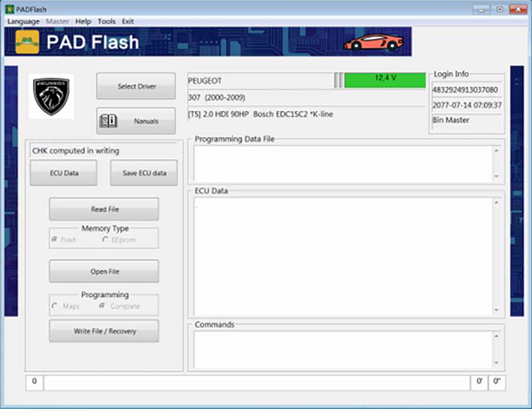This screenshot has height=409, width=532.
Task: Click down arrow of ECU Data scrollbar
Action: click(496, 310)
